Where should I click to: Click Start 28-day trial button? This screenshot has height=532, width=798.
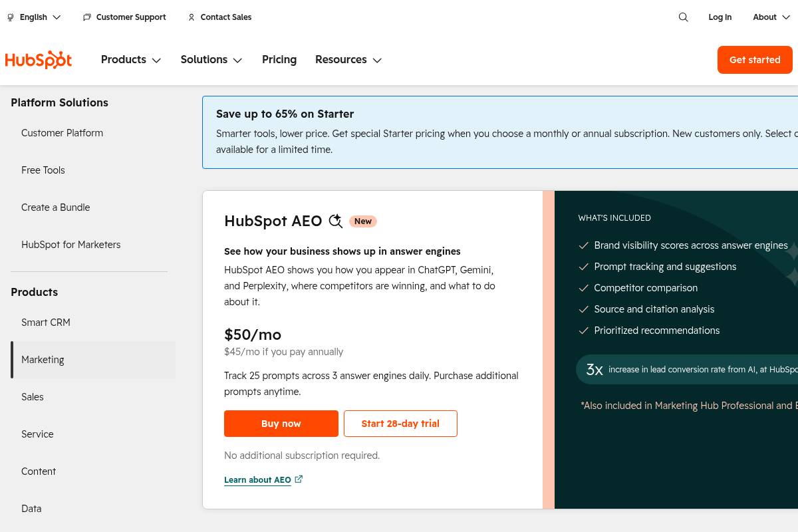(400, 424)
